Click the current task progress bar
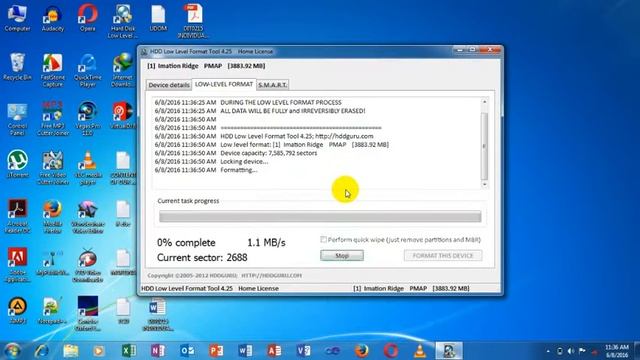640x360 pixels. (320, 217)
